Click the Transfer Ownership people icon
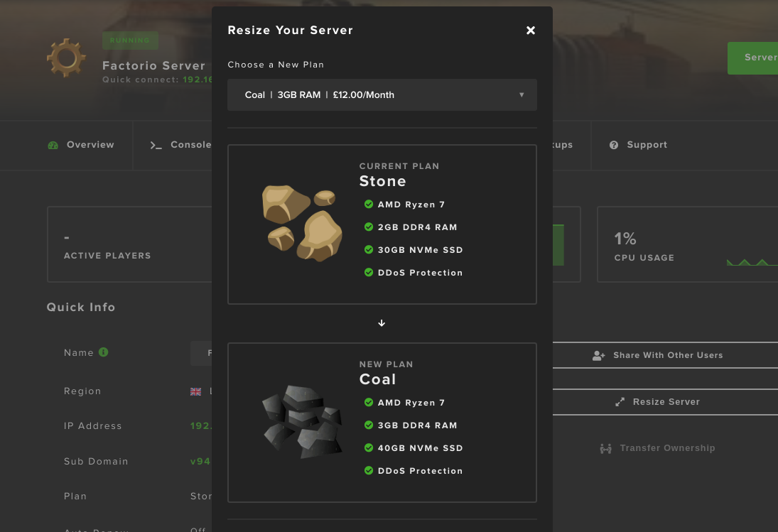 606,449
